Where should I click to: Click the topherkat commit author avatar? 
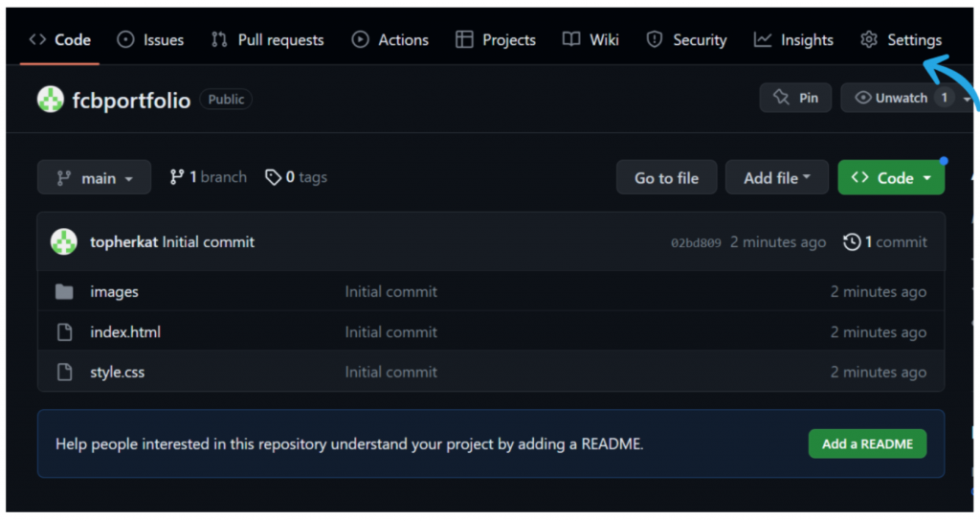pyautogui.click(x=64, y=242)
